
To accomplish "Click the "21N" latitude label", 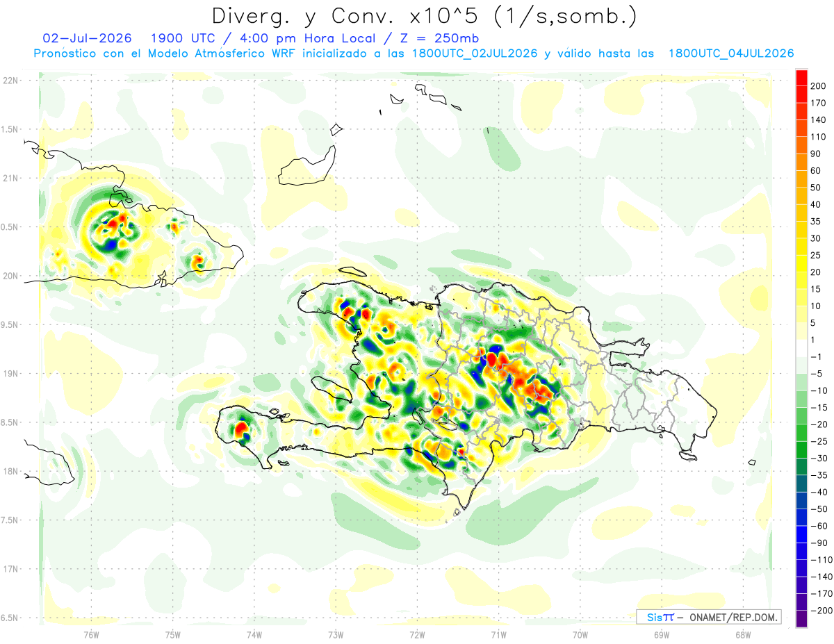I will [10, 178].
